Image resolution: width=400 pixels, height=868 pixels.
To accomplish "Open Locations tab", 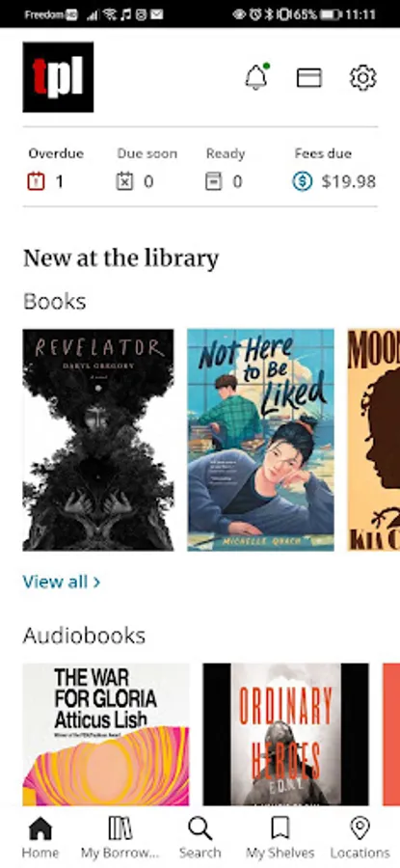I will coord(360,838).
